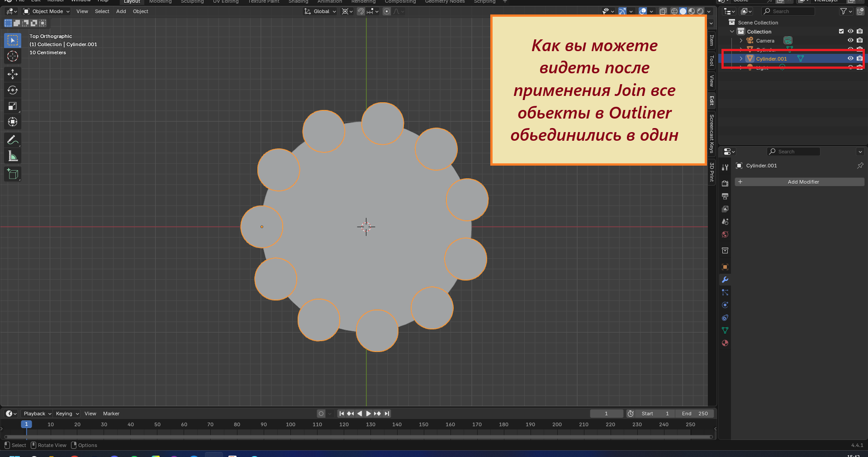Play the animation forward
This screenshot has height=457, width=868.
coord(368,414)
